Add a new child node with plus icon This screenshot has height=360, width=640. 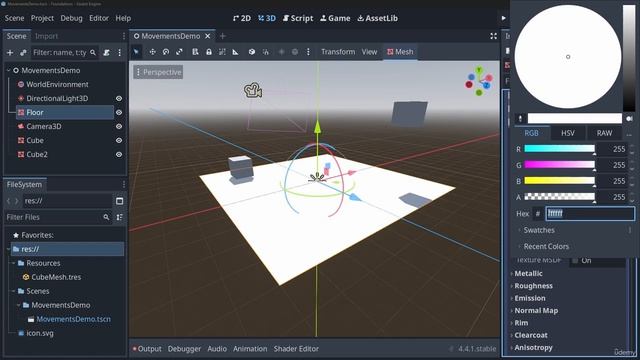point(10,53)
